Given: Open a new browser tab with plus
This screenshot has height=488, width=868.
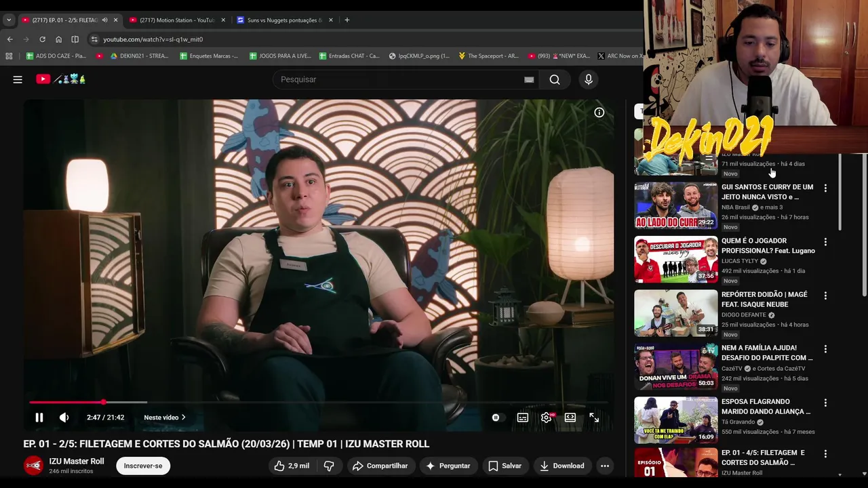Looking at the screenshot, I should (347, 20).
